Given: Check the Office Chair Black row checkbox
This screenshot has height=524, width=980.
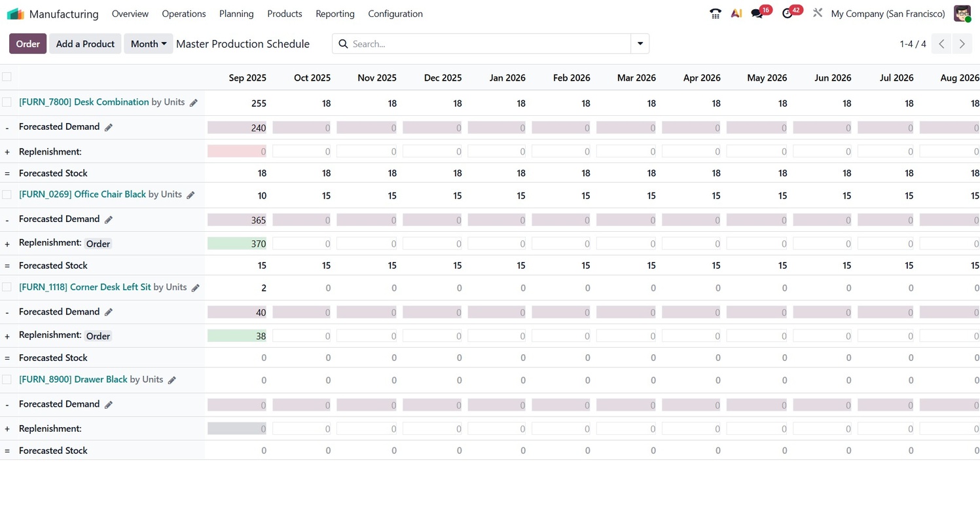Looking at the screenshot, I should pyautogui.click(x=7, y=195).
